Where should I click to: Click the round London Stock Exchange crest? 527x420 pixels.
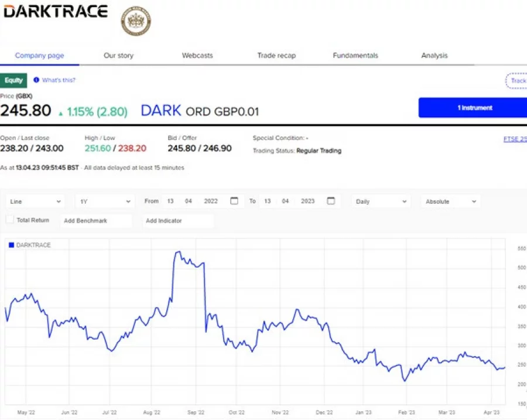tap(135, 22)
